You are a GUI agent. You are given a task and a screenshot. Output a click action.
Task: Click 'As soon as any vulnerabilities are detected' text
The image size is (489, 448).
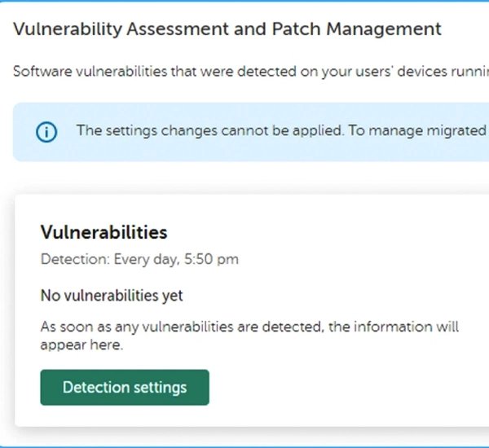tap(249, 336)
